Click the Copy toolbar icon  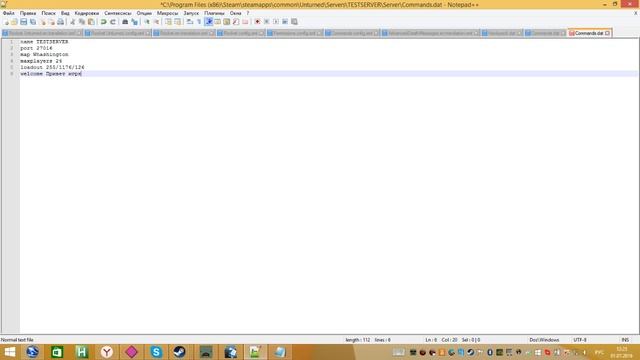pyautogui.click(x=82, y=22)
